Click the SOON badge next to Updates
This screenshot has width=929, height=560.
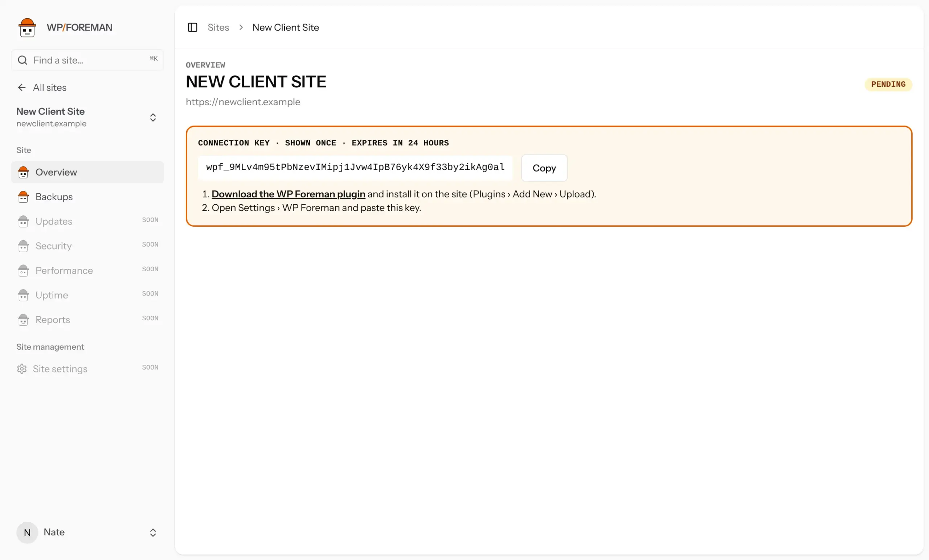click(x=150, y=220)
